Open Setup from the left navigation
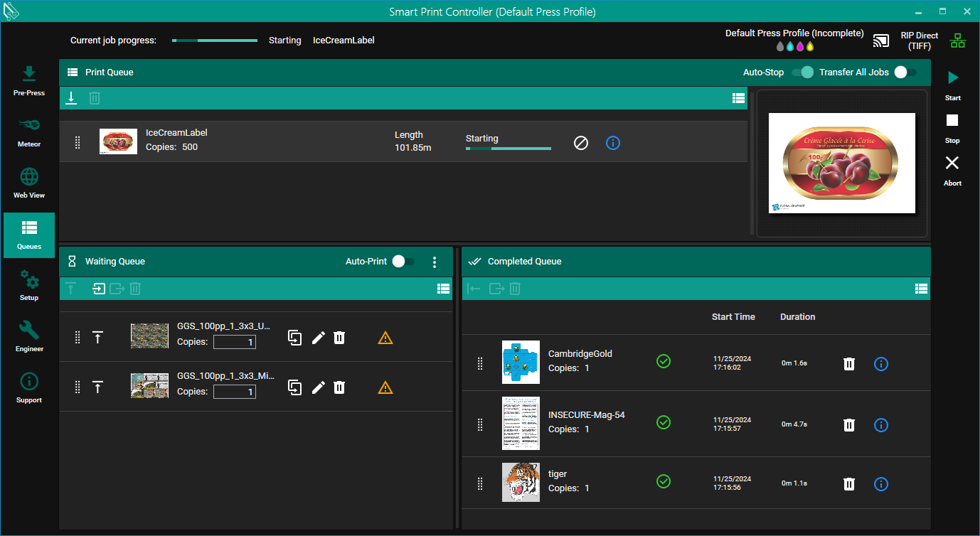This screenshot has height=536, width=980. (28, 284)
